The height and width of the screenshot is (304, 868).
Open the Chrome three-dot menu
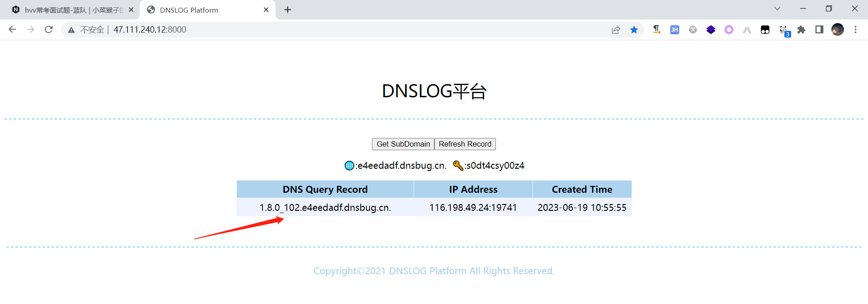pos(855,30)
